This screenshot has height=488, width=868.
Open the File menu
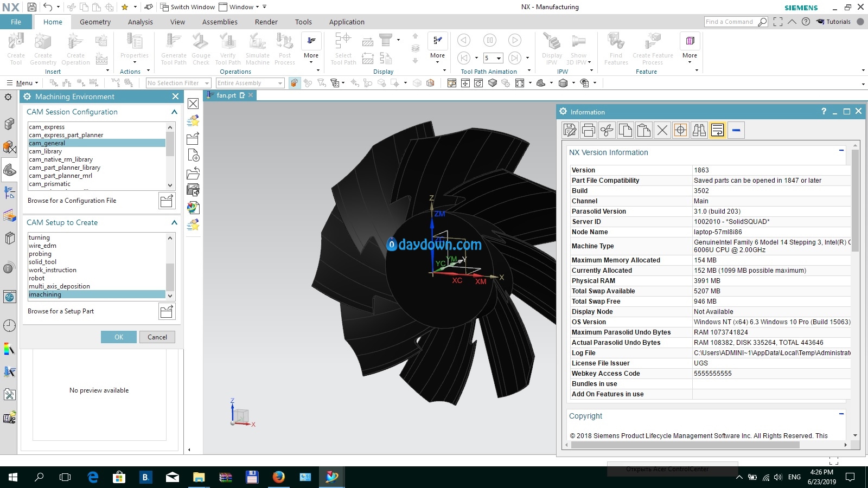16,22
